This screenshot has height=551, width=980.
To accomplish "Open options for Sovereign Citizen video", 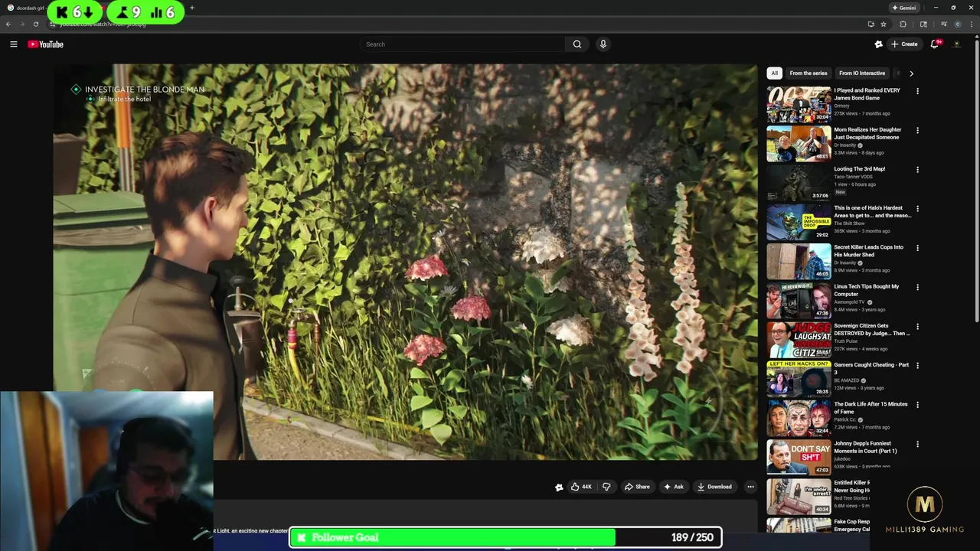I will click(x=917, y=327).
